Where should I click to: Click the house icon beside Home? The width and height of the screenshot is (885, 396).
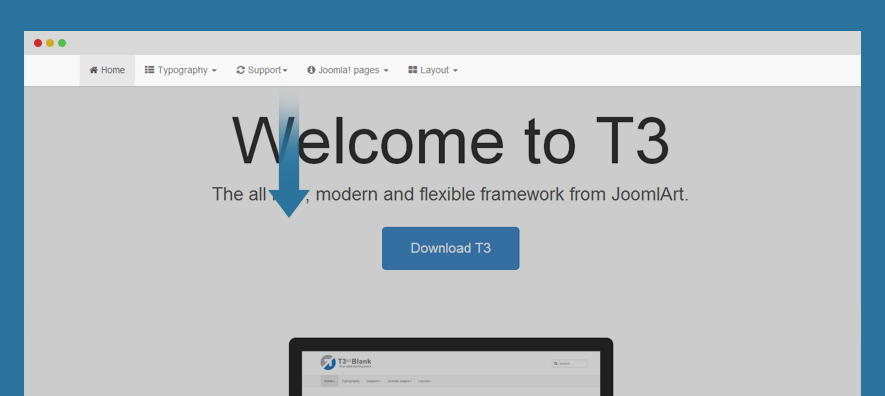point(94,70)
